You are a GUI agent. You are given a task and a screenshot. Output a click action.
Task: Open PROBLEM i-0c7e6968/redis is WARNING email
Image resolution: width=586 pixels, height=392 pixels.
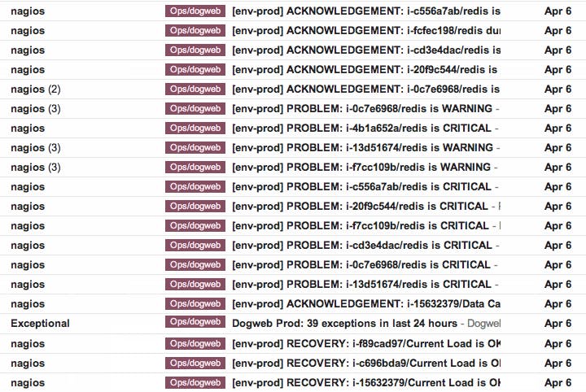293,109
